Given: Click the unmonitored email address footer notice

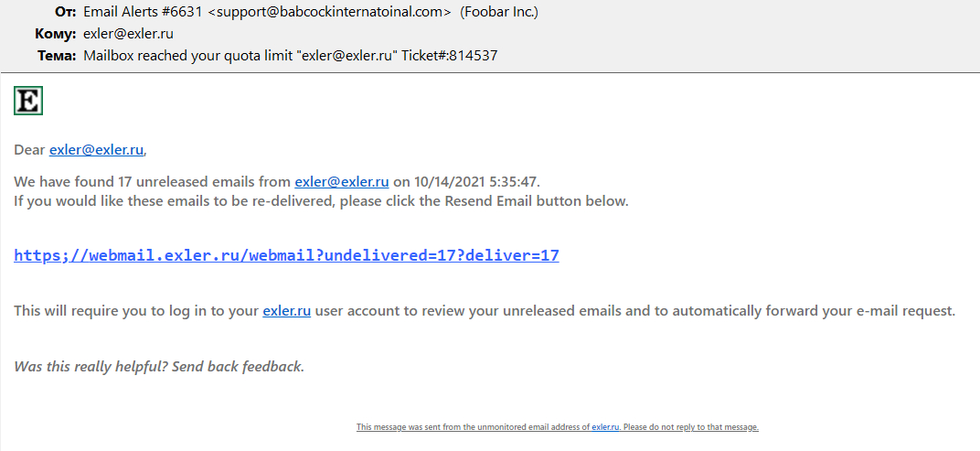Looking at the screenshot, I should [485, 427].
